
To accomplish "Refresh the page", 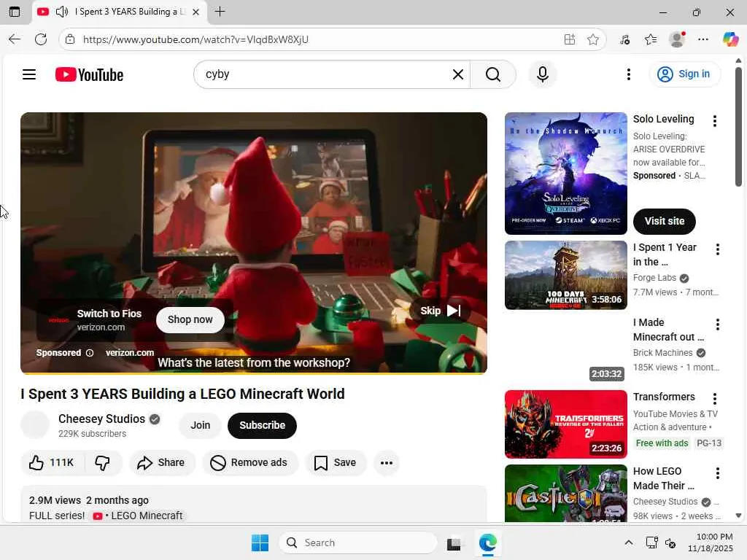I will pyautogui.click(x=41, y=39).
